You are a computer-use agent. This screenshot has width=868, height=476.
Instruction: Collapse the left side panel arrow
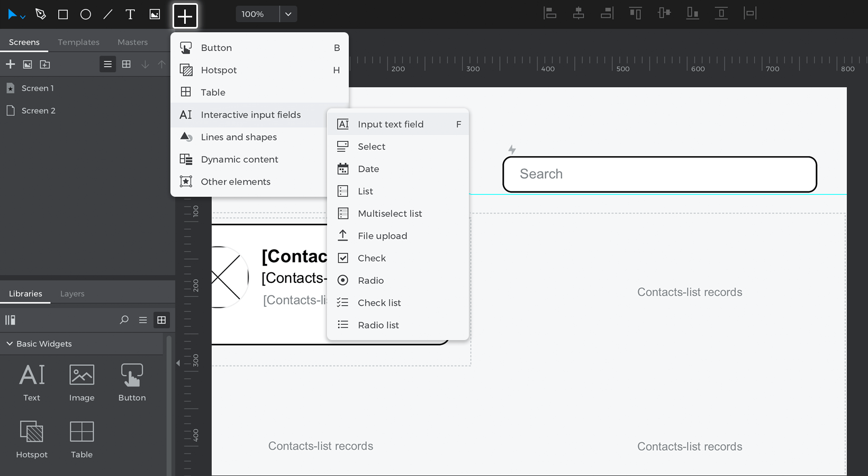(178, 363)
